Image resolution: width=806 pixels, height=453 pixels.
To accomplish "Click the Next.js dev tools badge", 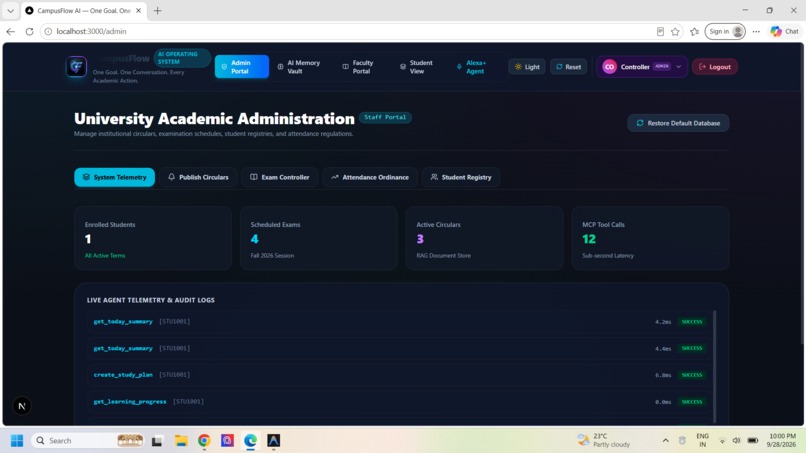I will tap(22, 406).
